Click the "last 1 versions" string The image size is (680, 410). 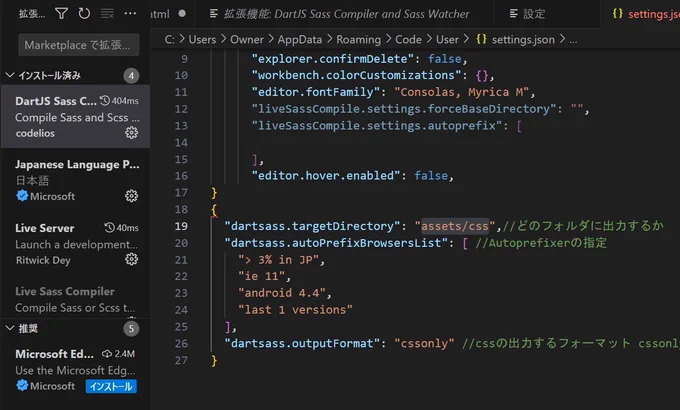[x=295, y=310]
